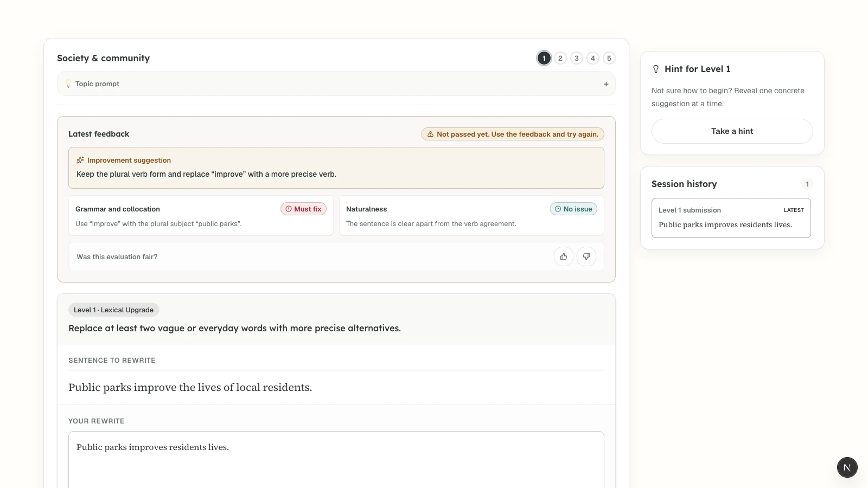The height and width of the screenshot is (488, 868).
Task: Click the 'Use “improve” with the plural subject' note
Action: 158,223
